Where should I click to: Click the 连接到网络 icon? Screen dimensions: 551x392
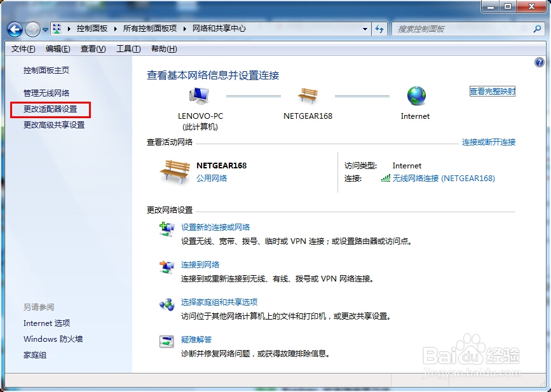click(x=167, y=267)
